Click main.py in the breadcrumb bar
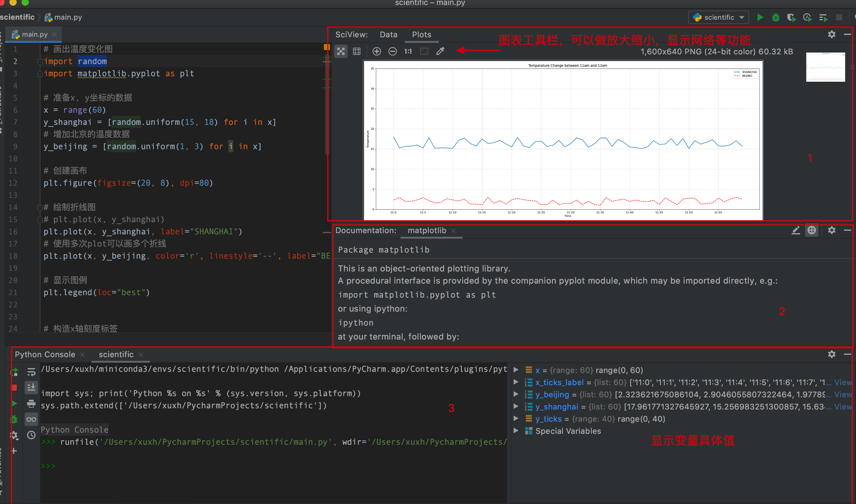Image resolution: width=856 pixels, height=504 pixels. pos(64,17)
